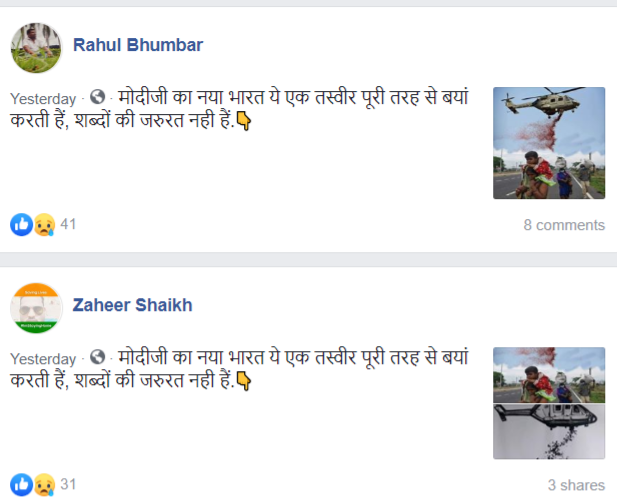Open the Rahul Bhumbar profile name link
This screenshot has width=617, height=498.
tap(138, 45)
